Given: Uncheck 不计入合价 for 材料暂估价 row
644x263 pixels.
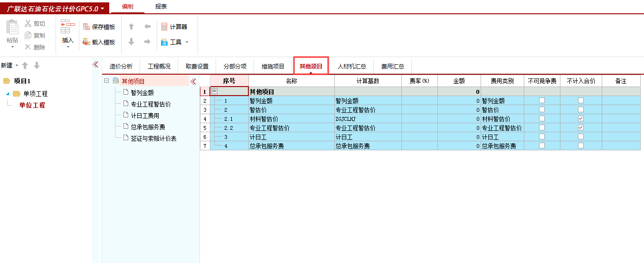Looking at the screenshot, I should pos(580,118).
